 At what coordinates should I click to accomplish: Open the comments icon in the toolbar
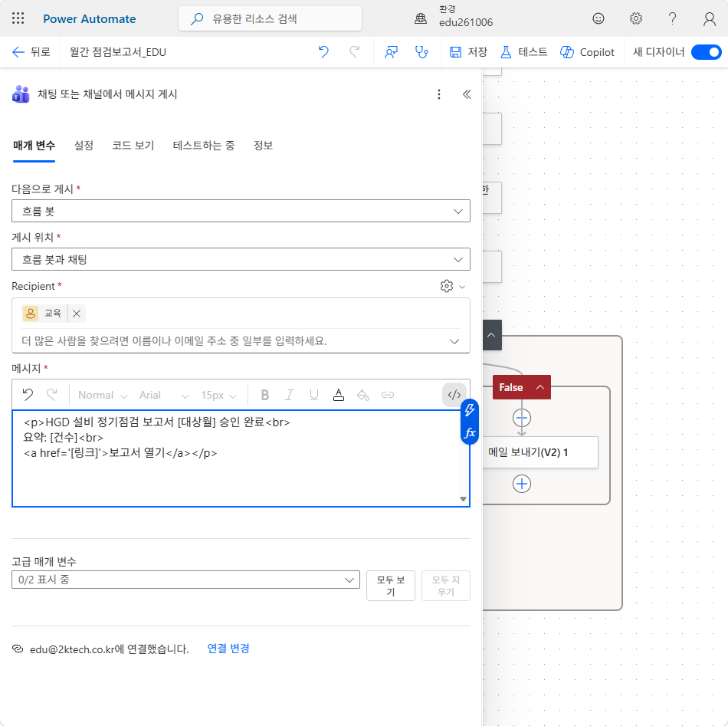click(x=391, y=52)
